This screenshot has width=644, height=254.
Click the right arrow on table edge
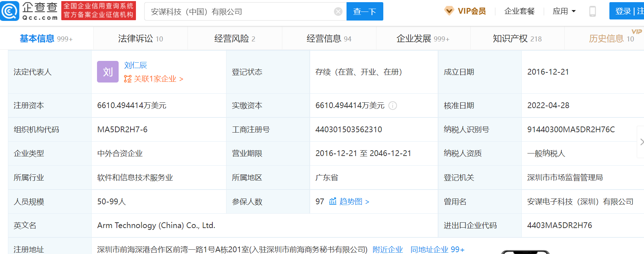(641, 142)
